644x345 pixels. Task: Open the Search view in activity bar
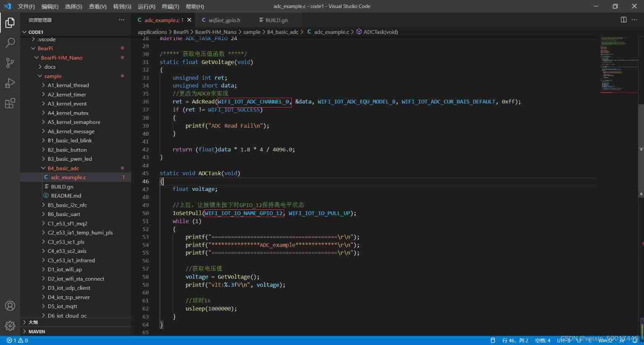coord(10,43)
